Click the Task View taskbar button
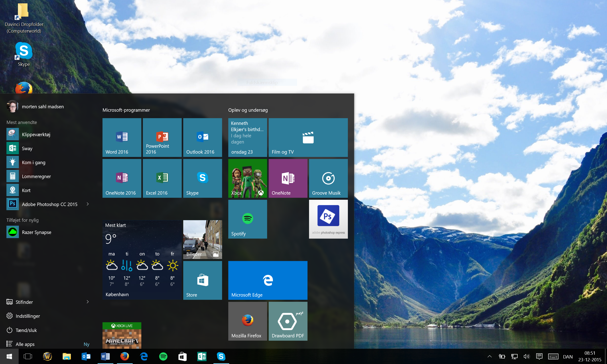The width and height of the screenshot is (607, 364). click(28, 356)
